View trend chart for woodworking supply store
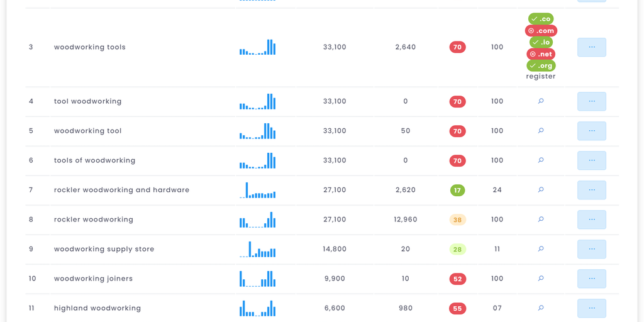644x322 pixels. click(257, 249)
